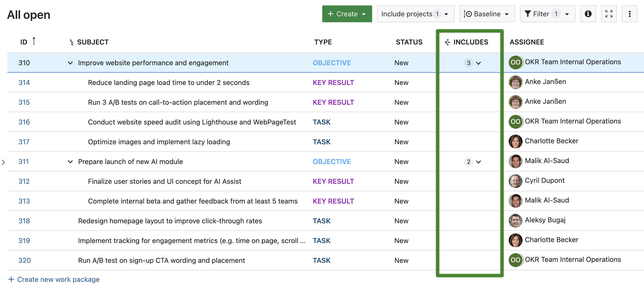This screenshot has width=644, height=291.
Task: Click the OKR Team avatar on row 310
Action: (x=516, y=62)
